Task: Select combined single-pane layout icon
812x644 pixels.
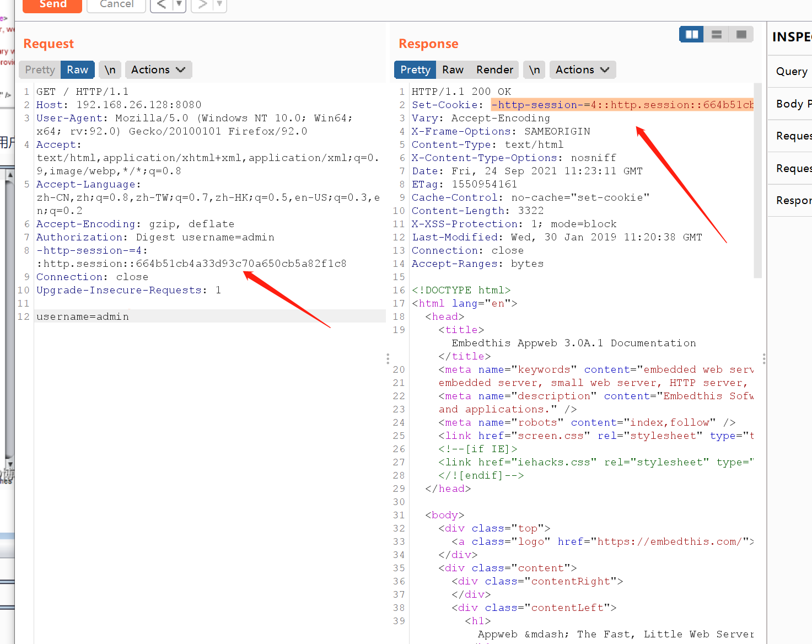Action: (x=741, y=34)
